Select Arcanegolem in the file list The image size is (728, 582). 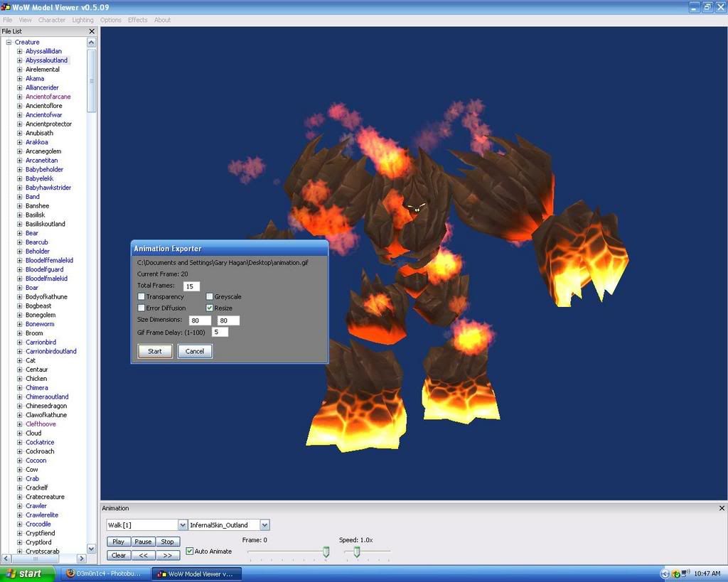[x=43, y=151]
